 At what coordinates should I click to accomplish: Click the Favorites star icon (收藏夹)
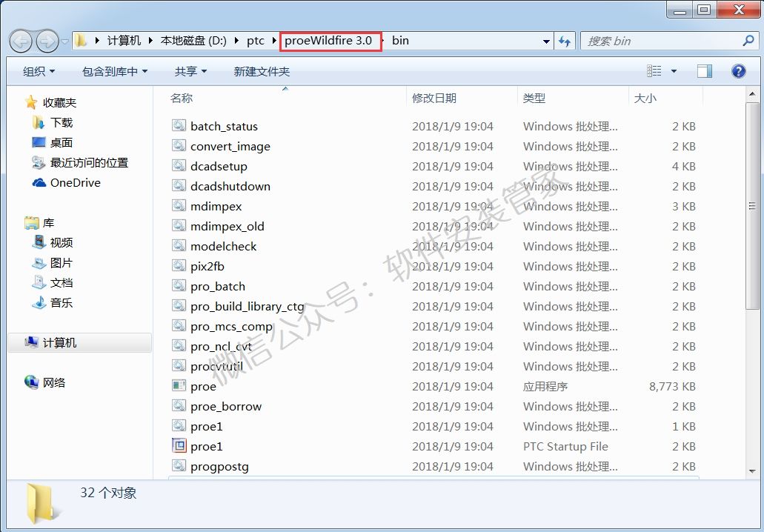coord(31,102)
